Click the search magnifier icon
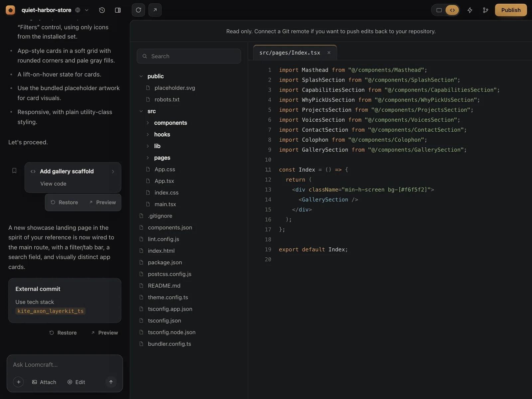Image resolution: width=532 pixels, height=399 pixels. tap(145, 56)
